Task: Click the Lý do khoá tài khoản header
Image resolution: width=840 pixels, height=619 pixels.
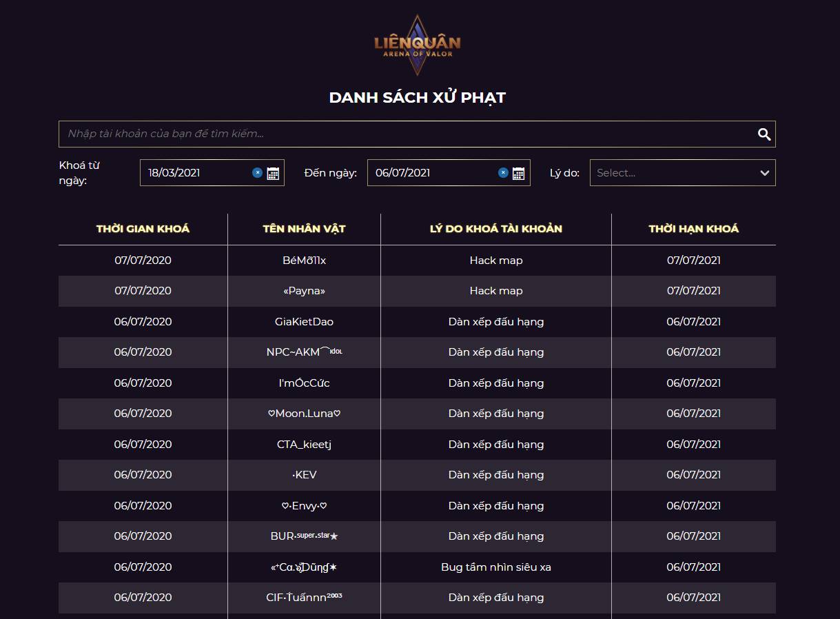Action: click(x=496, y=229)
